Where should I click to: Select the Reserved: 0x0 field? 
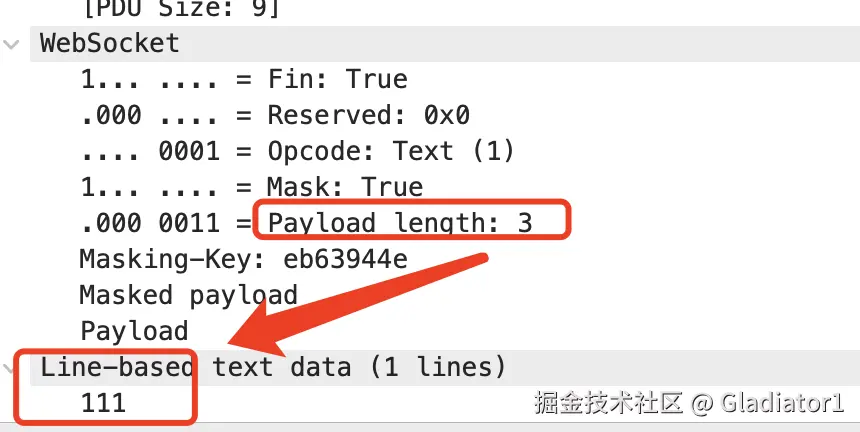pos(275,116)
